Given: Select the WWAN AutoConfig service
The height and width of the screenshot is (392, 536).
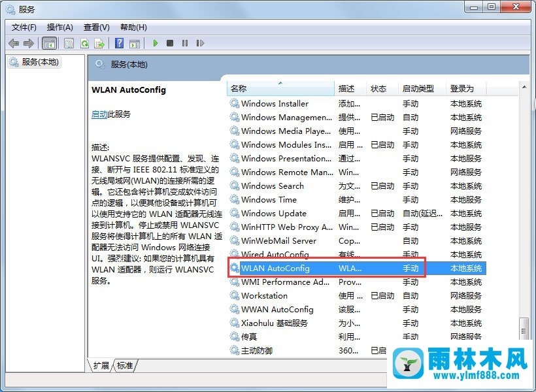Looking at the screenshot, I should [x=356, y=309].
